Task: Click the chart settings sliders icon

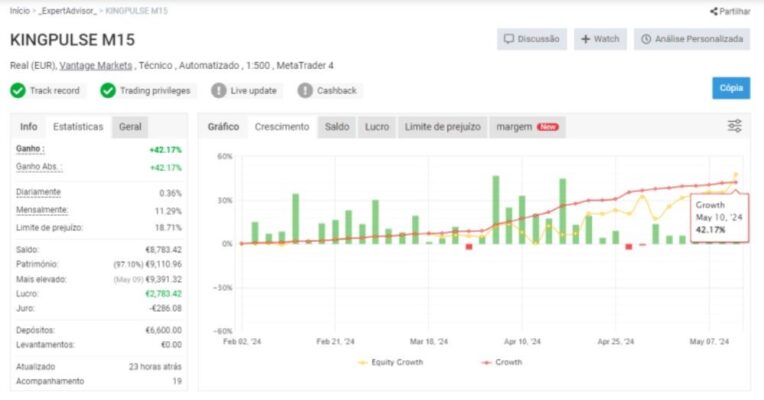Action: pyautogui.click(x=734, y=126)
